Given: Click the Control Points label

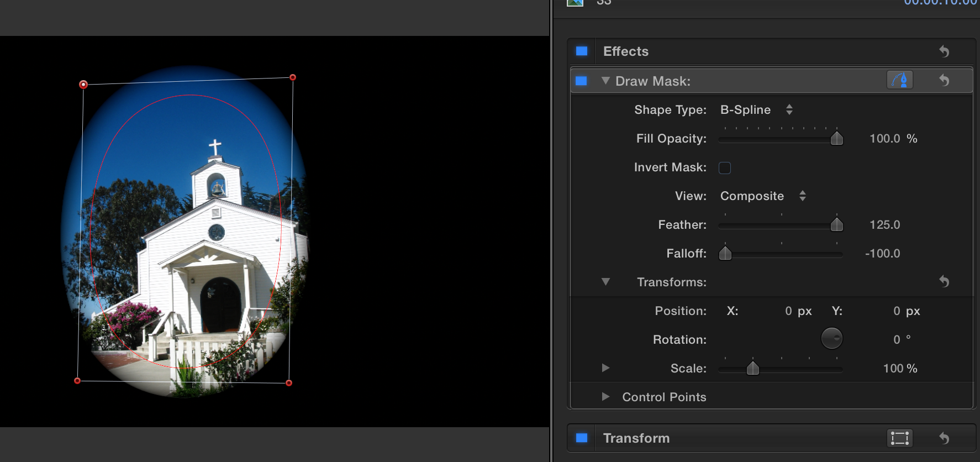Looking at the screenshot, I should coord(664,397).
